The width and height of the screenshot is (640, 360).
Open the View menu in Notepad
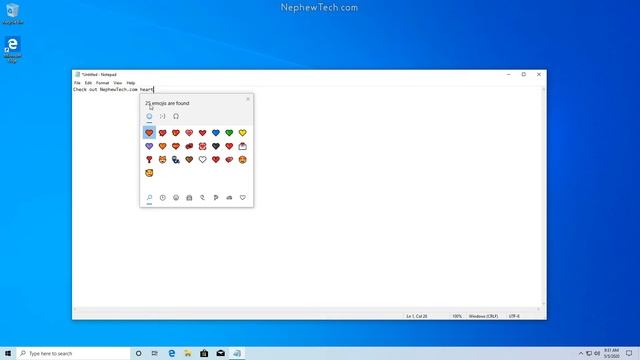(118, 83)
